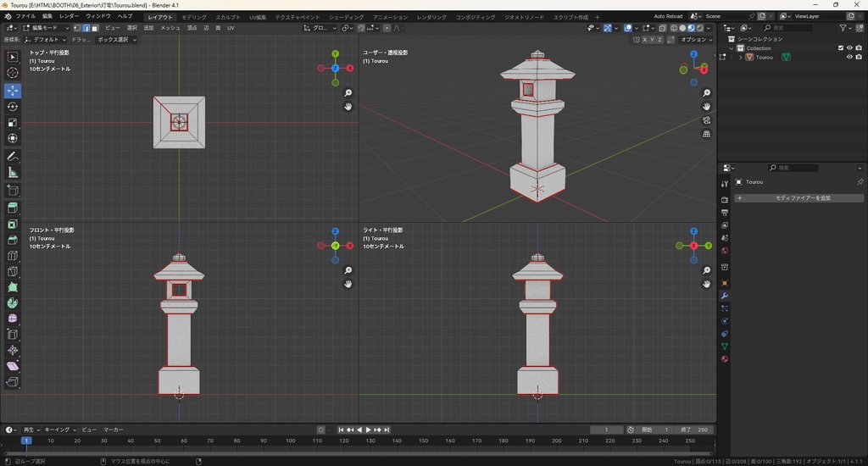The width and height of the screenshot is (868, 466).
Task: Click the Auto Reload button
Action: coord(668,16)
